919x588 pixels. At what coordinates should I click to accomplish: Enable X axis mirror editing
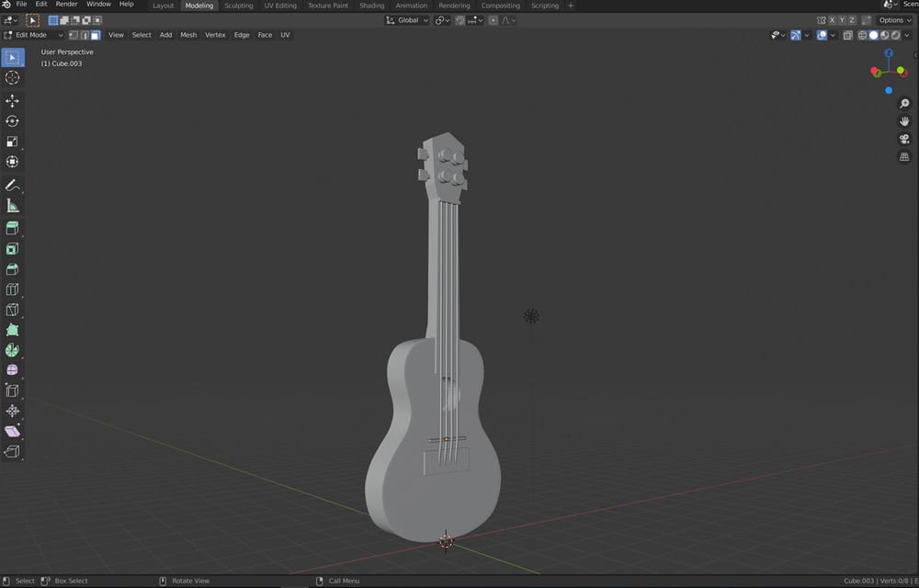(833, 20)
